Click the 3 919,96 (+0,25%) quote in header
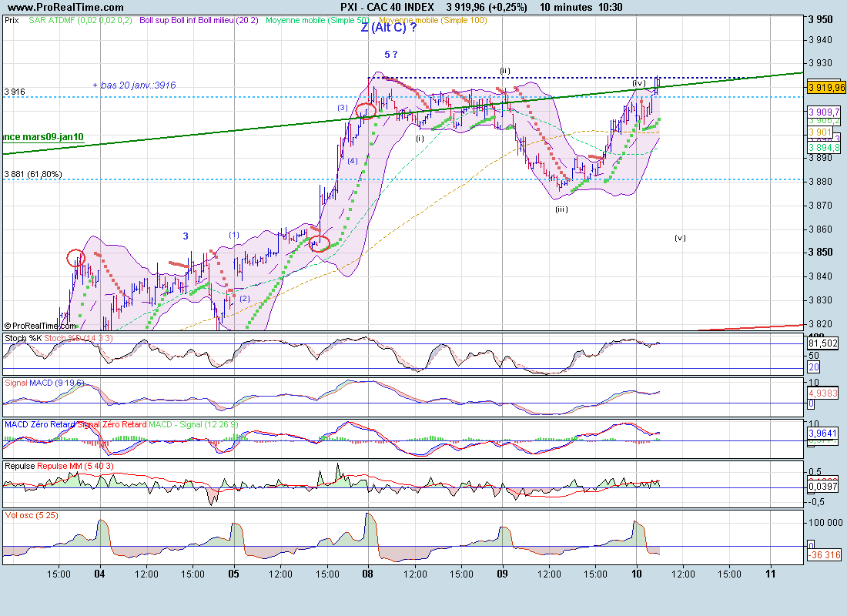Screen dimensions: 847x616 [487, 7]
